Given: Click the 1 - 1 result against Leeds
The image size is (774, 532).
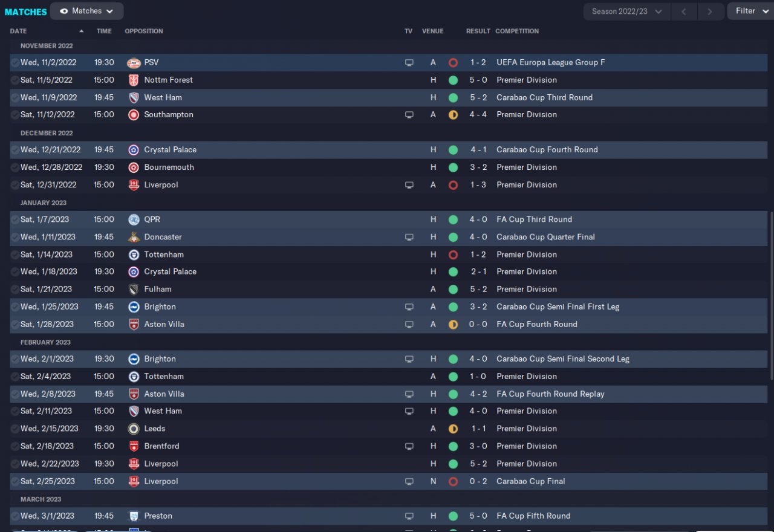Looking at the screenshot, I should (x=478, y=429).
